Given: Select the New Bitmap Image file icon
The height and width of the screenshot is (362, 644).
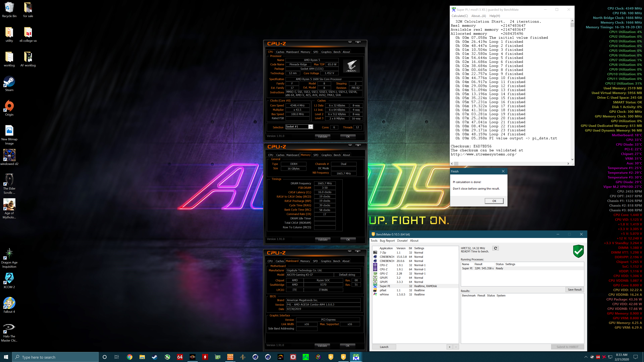Looking at the screenshot, I should (9, 135).
